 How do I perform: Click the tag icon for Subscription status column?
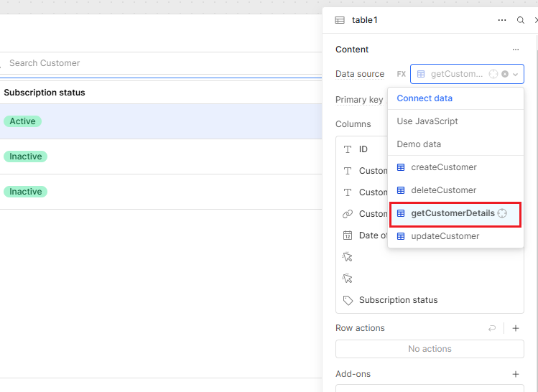[348, 300]
